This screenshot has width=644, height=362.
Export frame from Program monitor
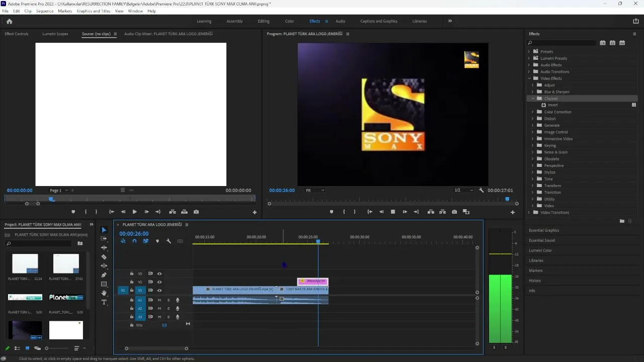point(454,212)
